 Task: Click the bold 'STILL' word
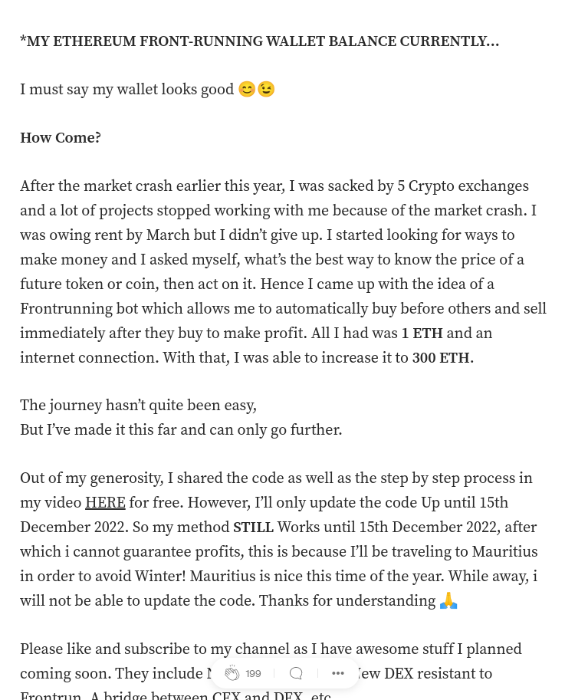click(x=253, y=527)
